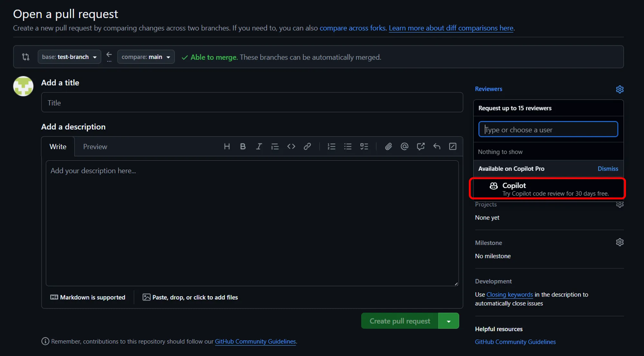Open the GitHub Community Guidelines link
Image resolution: width=644 pixels, height=356 pixels.
(x=255, y=341)
